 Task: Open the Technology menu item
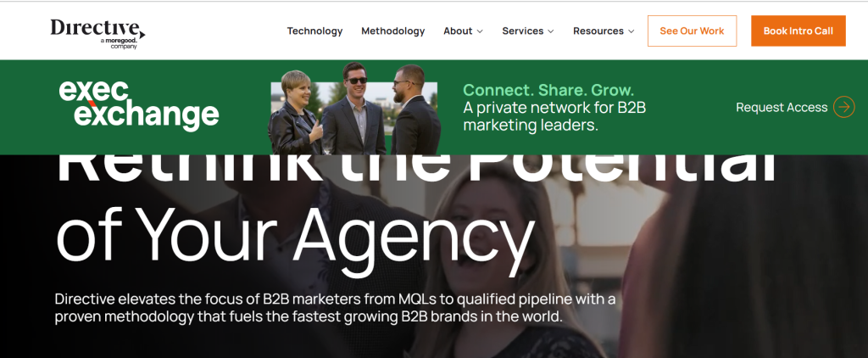[314, 31]
